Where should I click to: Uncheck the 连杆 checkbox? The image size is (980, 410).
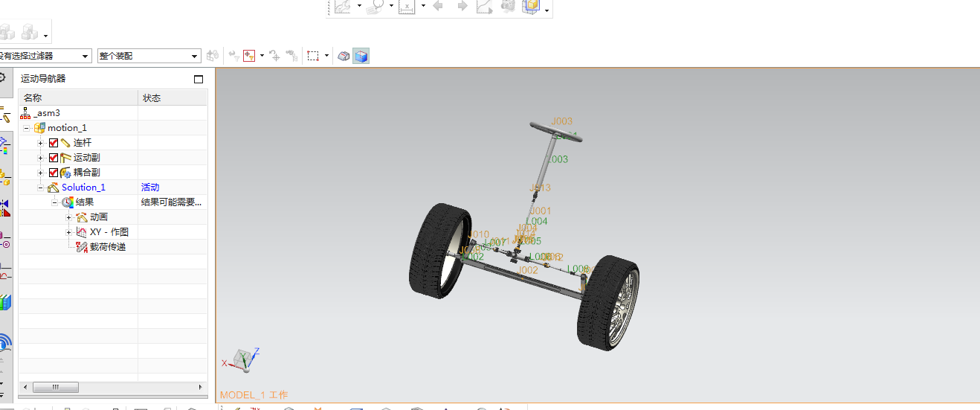click(54, 143)
